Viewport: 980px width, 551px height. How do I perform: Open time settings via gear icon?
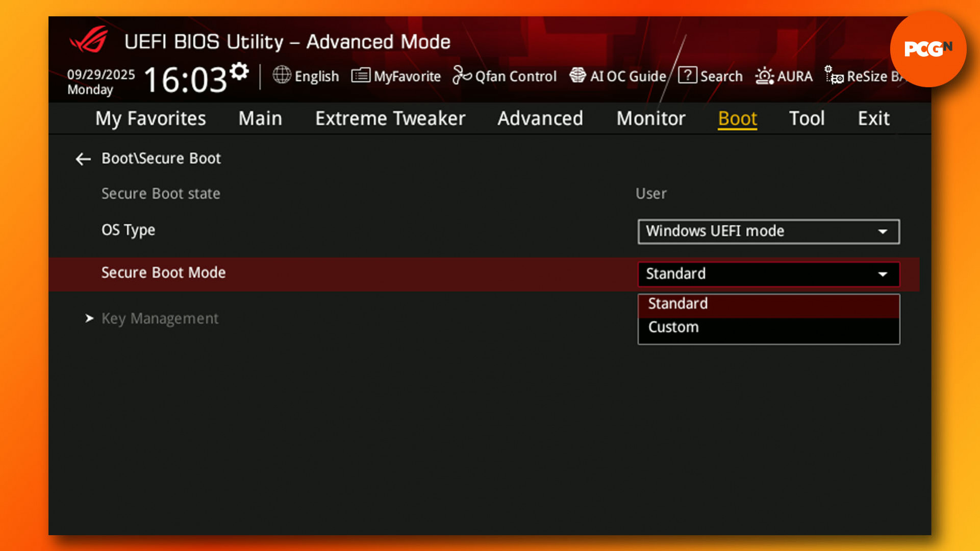(239, 71)
